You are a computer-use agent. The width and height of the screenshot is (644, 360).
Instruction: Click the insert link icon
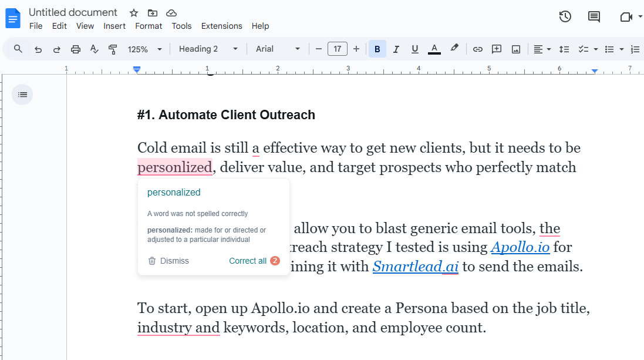[478, 49]
